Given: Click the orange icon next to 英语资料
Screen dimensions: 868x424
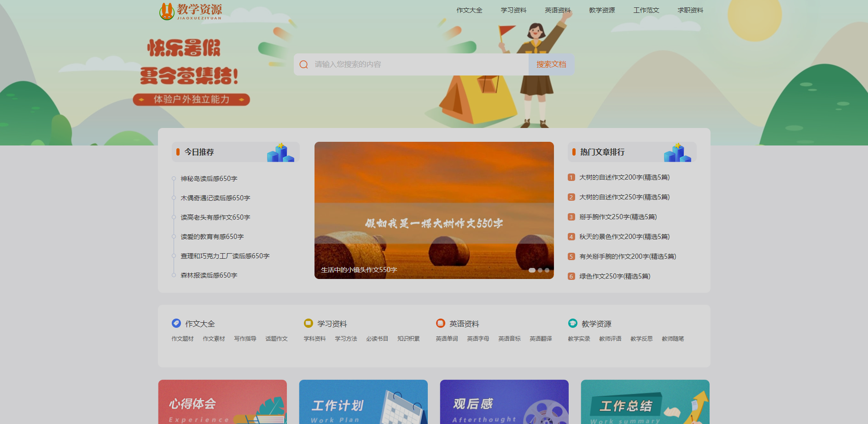Looking at the screenshot, I should tap(440, 323).
